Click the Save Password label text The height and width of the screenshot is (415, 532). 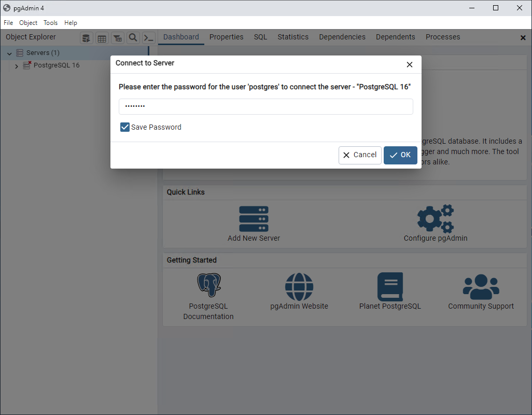[x=156, y=127]
